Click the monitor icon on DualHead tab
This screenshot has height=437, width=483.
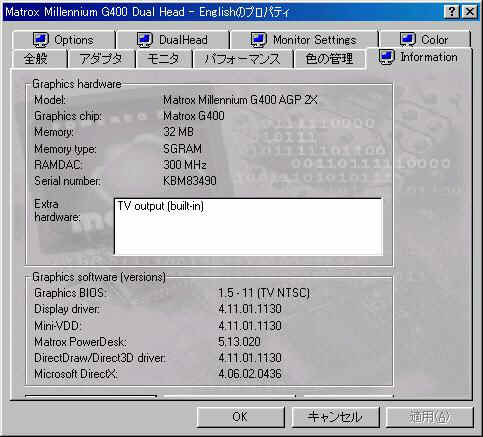(x=145, y=40)
